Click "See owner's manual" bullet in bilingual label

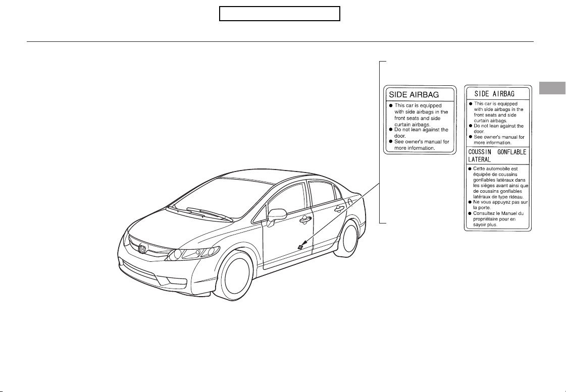point(497,140)
